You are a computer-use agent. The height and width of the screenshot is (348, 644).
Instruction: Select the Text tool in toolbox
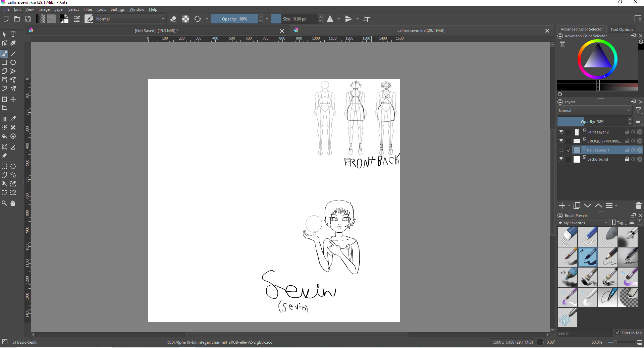13,34
